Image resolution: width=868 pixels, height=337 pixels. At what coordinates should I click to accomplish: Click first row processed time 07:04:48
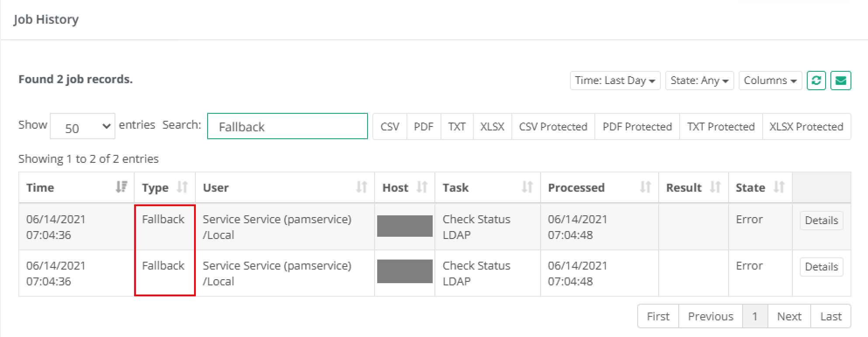click(x=570, y=235)
